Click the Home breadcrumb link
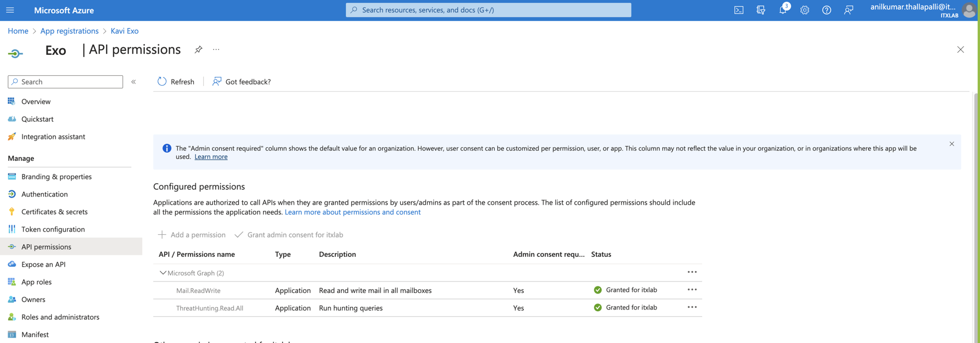Screen dimensions: 980x343 tap(18, 31)
